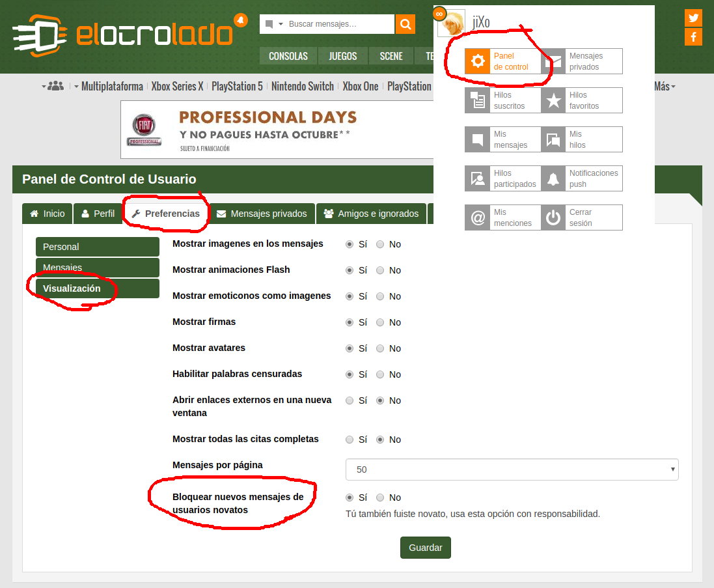Select No for Bloquear nuevos mensajes de novatos
The image size is (714, 588).
point(380,498)
